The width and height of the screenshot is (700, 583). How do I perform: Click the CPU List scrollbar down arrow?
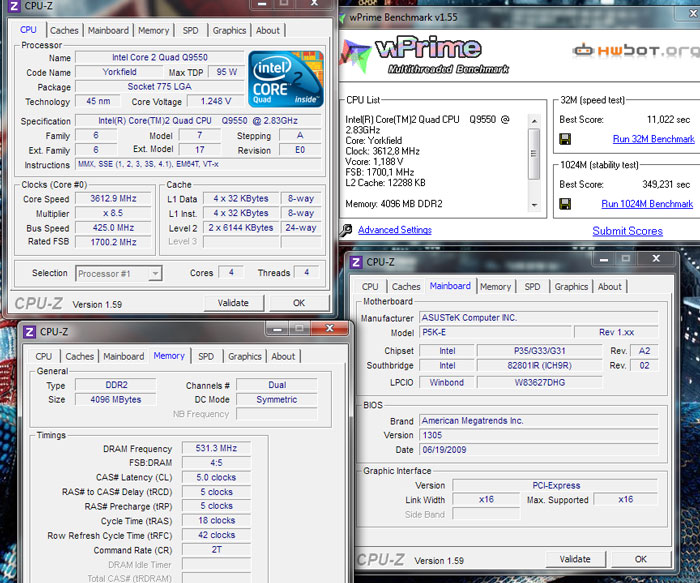534,205
